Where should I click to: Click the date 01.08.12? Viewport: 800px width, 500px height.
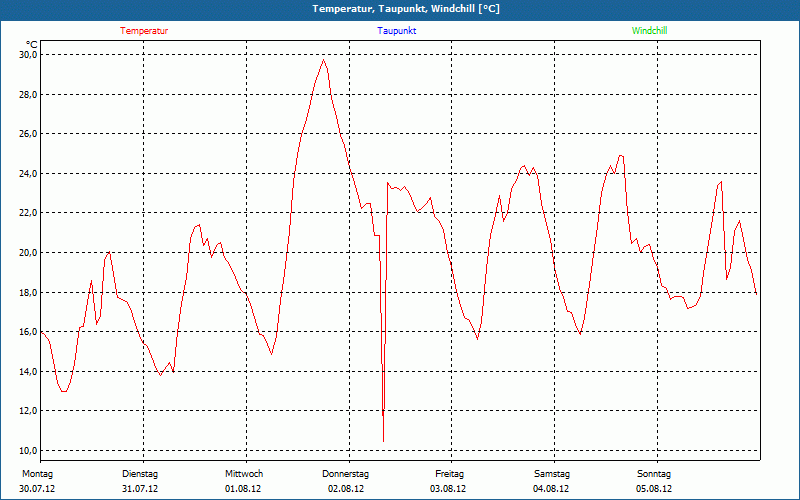point(243,489)
